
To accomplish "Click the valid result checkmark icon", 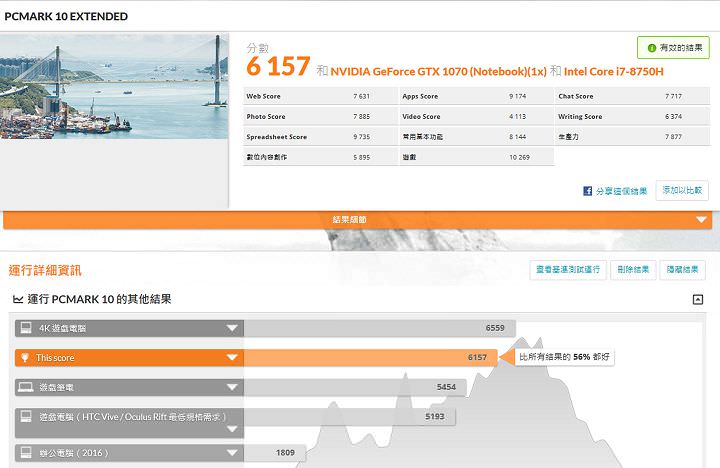I will [652, 48].
